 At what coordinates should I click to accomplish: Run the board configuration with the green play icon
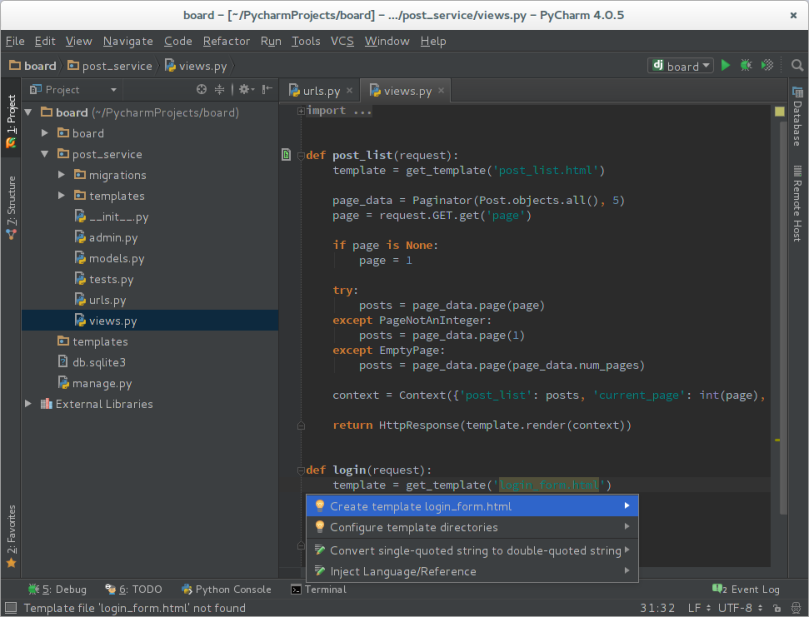point(725,66)
